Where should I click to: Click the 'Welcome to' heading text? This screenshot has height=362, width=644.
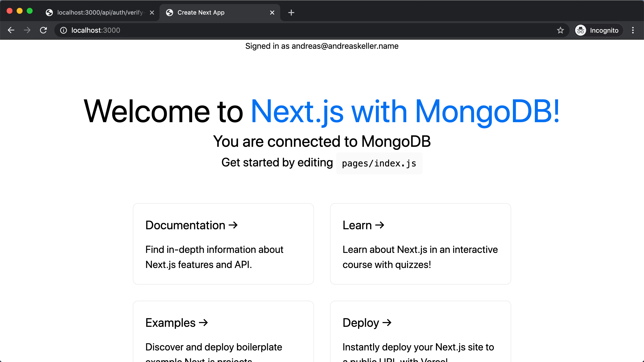(164, 111)
